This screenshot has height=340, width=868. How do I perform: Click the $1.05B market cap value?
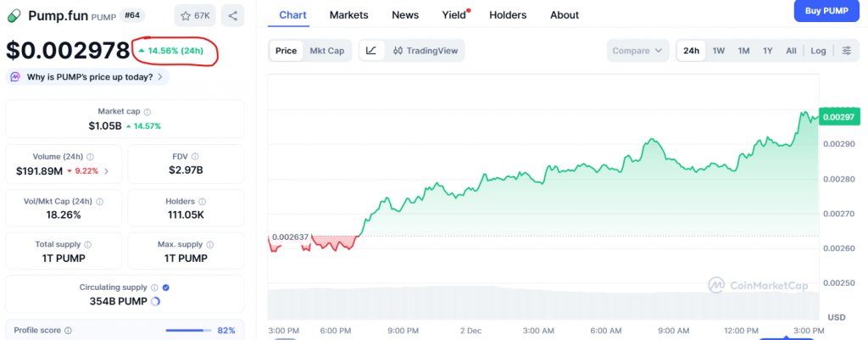pos(104,125)
